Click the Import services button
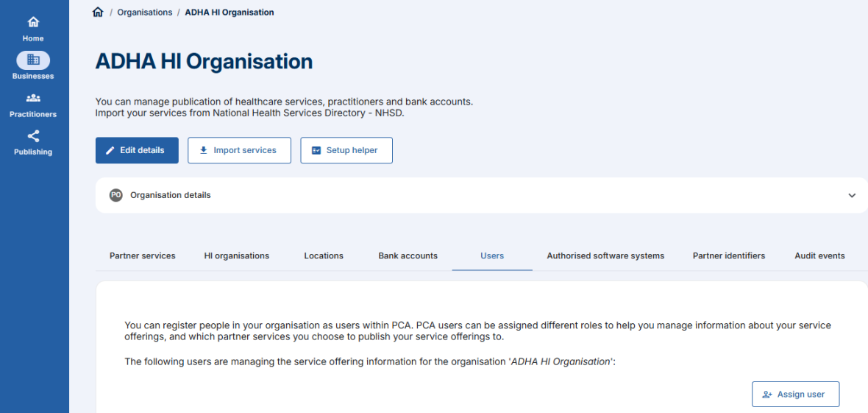The width and height of the screenshot is (868, 413). tap(239, 150)
